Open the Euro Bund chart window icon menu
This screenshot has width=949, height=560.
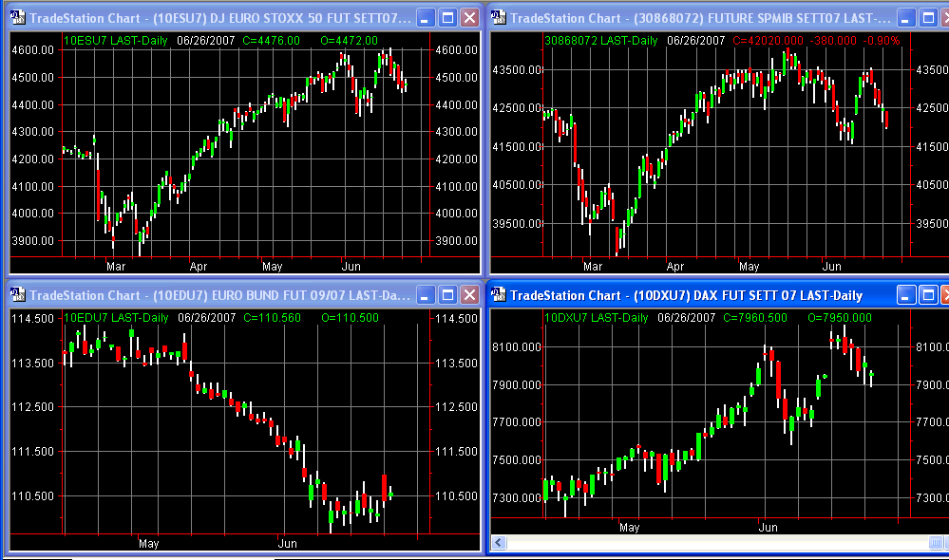17,295
